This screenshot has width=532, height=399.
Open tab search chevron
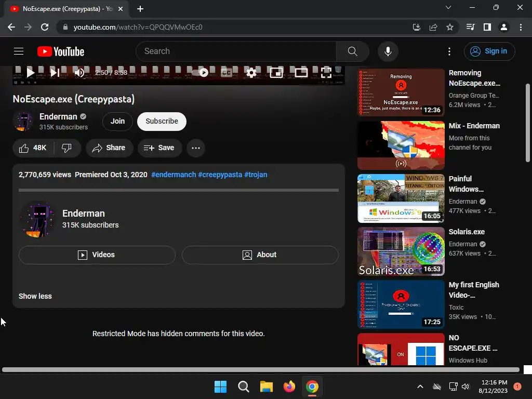[448, 7]
